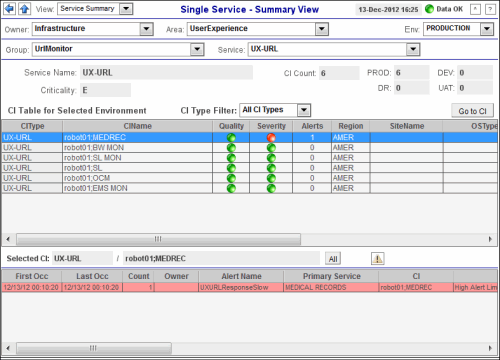The height and width of the screenshot is (360, 500).
Task: Sort by SiteName column header
Action: pos(407,126)
